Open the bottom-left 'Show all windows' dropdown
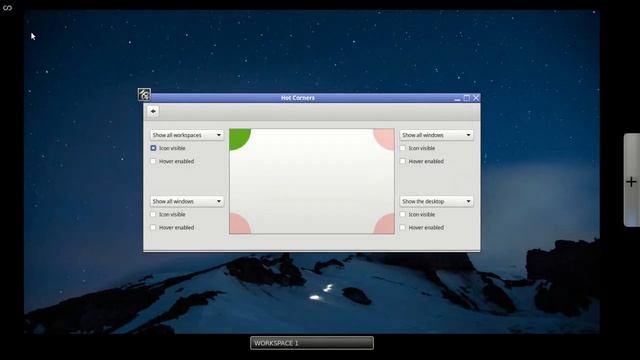Image resolution: width=640 pixels, height=360 pixels. (x=187, y=201)
